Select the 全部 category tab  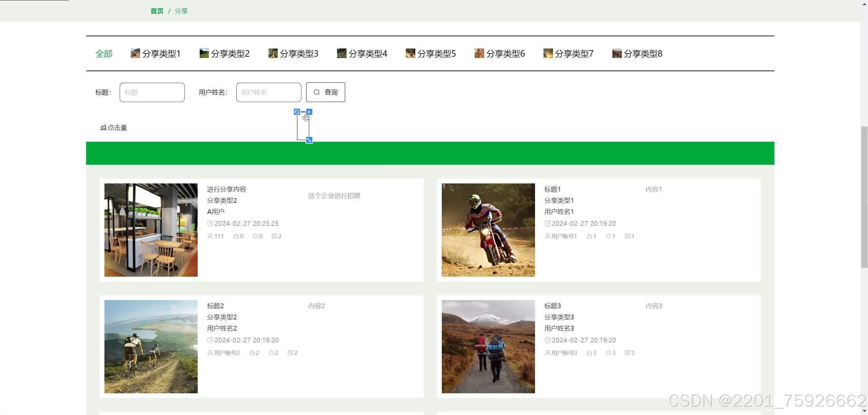(x=104, y=54)
